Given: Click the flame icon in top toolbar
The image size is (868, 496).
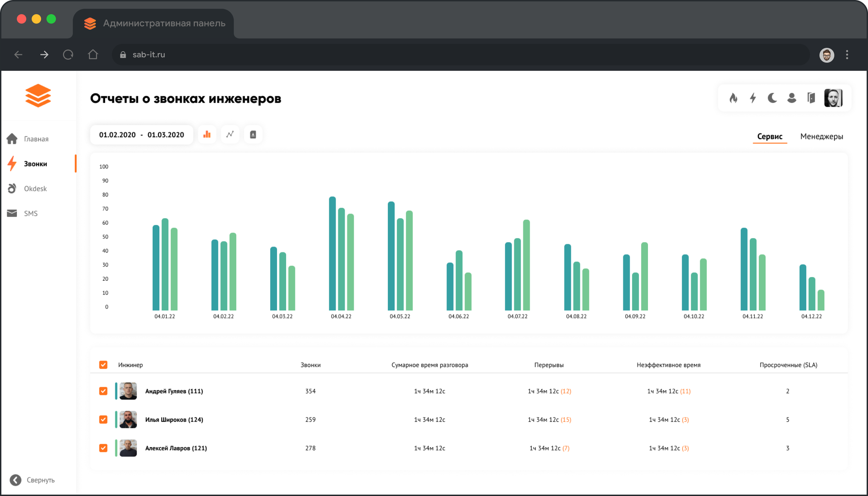Looking at the screenshot, I should point(733,98).
